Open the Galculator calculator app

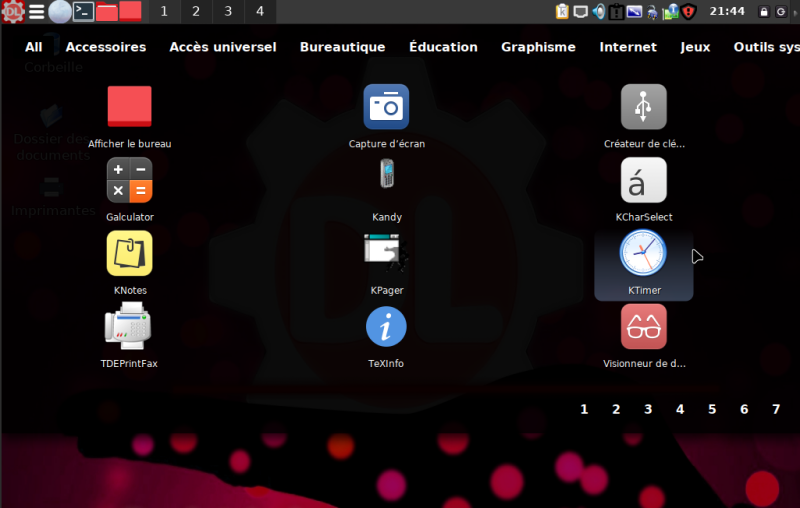click(130, 181)
